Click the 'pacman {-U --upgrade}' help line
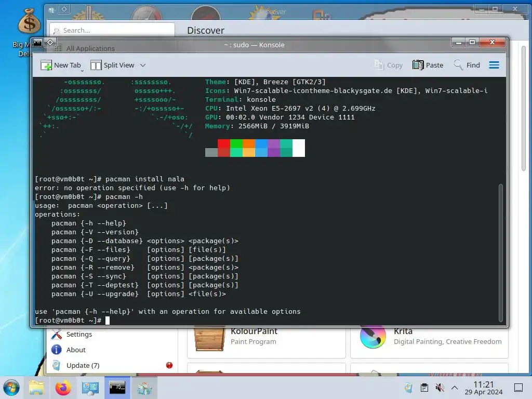The width and height of the screenshot is (532, 399). tap(139, 294)
